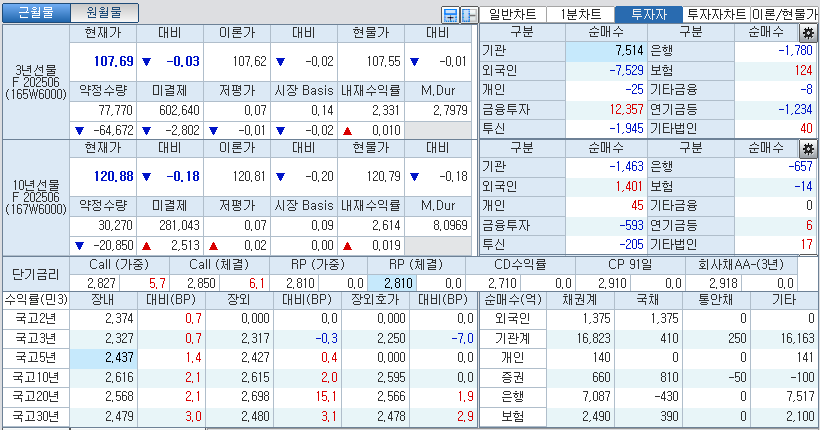The width and height of the screenshot is (820, 430).
Task: Click 투신 net buy -1,945
Action: (626, 129)
